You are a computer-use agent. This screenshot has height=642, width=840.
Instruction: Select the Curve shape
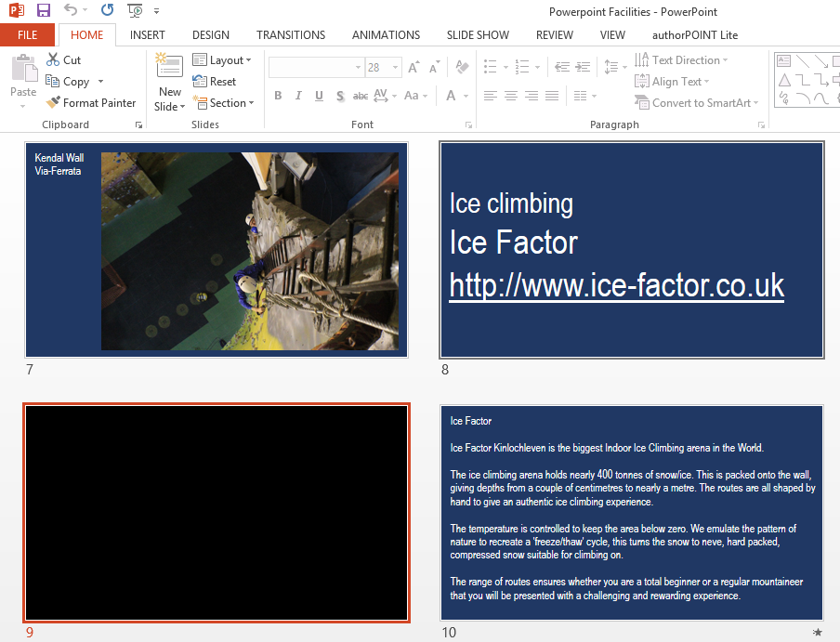(820, 98)
